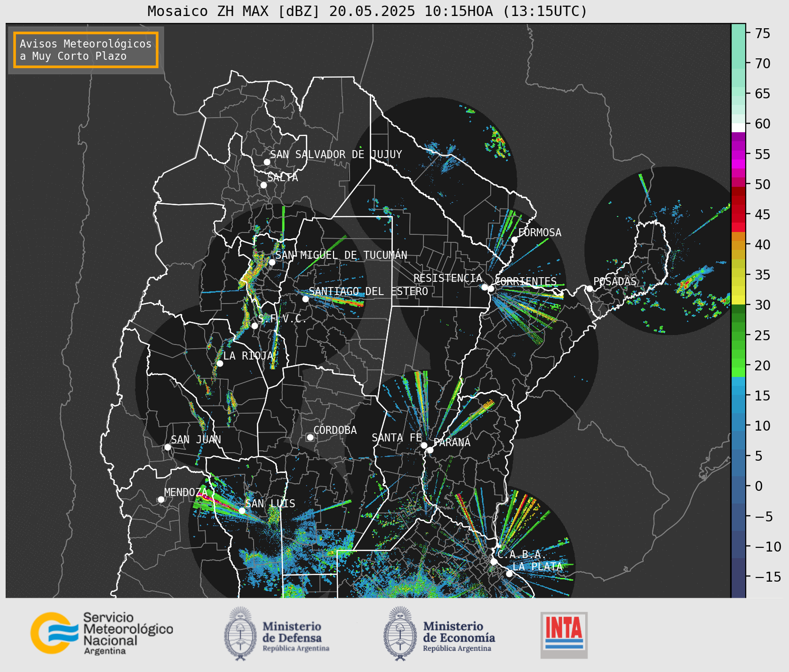Image resolution: width=789 pixels, height=672 pixels.
Task: Click the 50 value on colorbar scale
Action: tap(763, 184)
